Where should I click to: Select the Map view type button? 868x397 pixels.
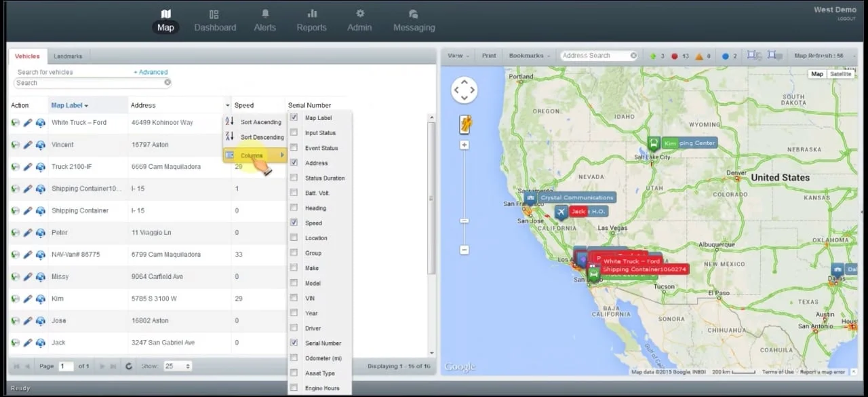(817, 74)
